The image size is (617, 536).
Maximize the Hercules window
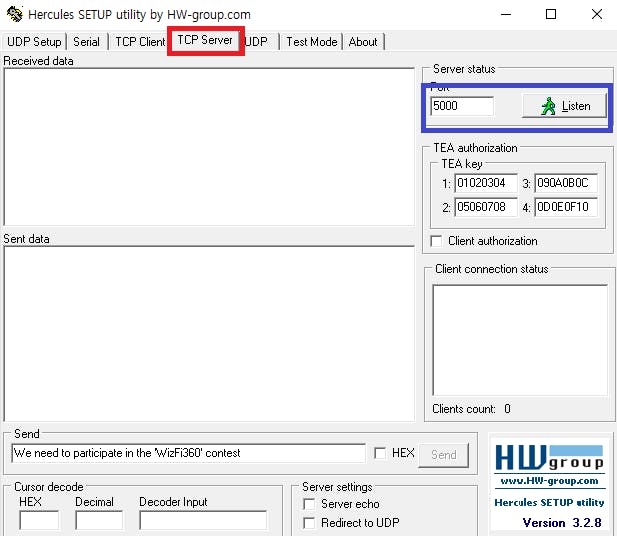pyautogui.click(x=551, y=15)
